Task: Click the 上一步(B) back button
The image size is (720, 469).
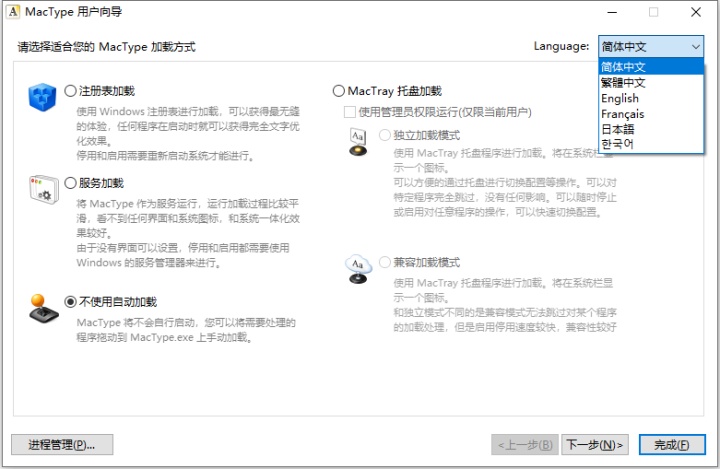Action: click(x=525, y=445)
